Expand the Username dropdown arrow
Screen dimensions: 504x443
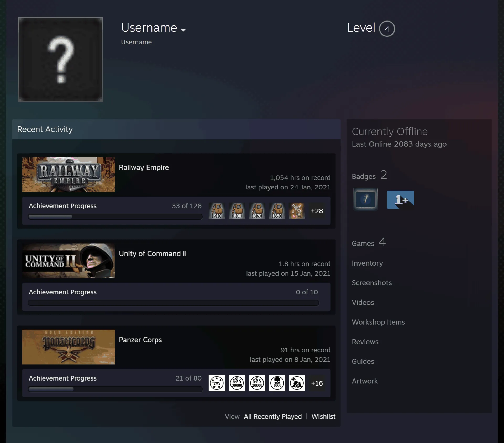(x=183, y=30)
